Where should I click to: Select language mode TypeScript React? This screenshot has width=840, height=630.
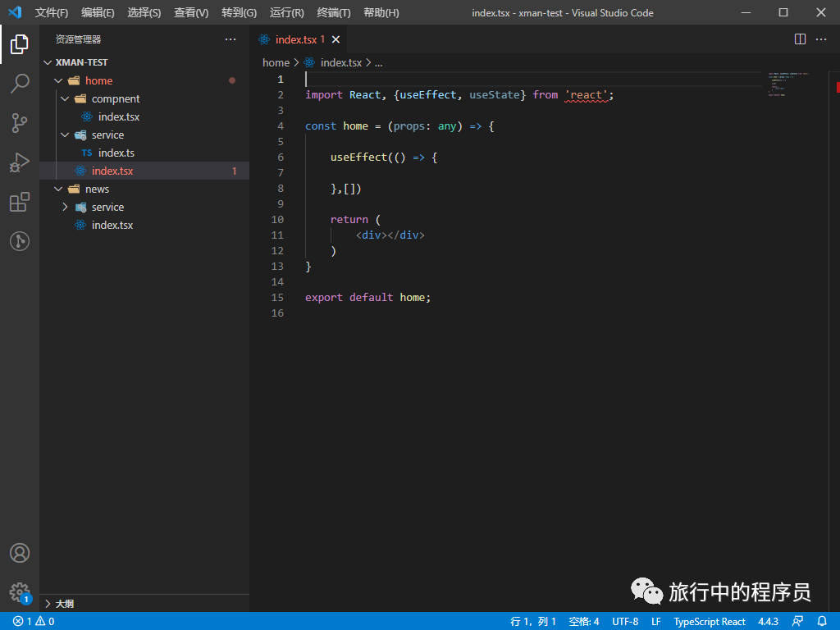click(710, 622)
